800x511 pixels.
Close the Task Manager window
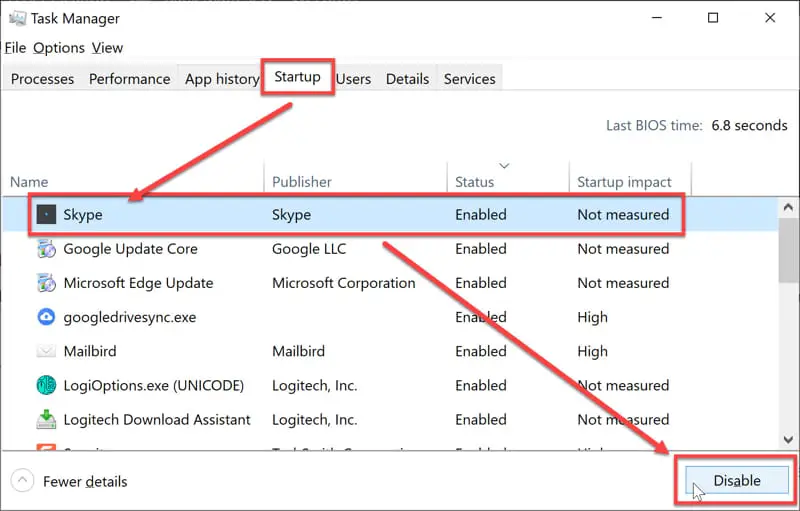[770, 18]
